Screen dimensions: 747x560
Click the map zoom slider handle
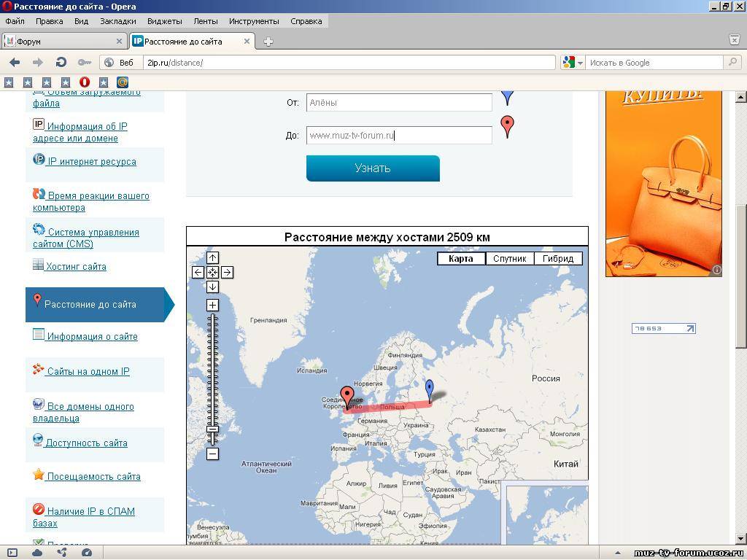212,429
